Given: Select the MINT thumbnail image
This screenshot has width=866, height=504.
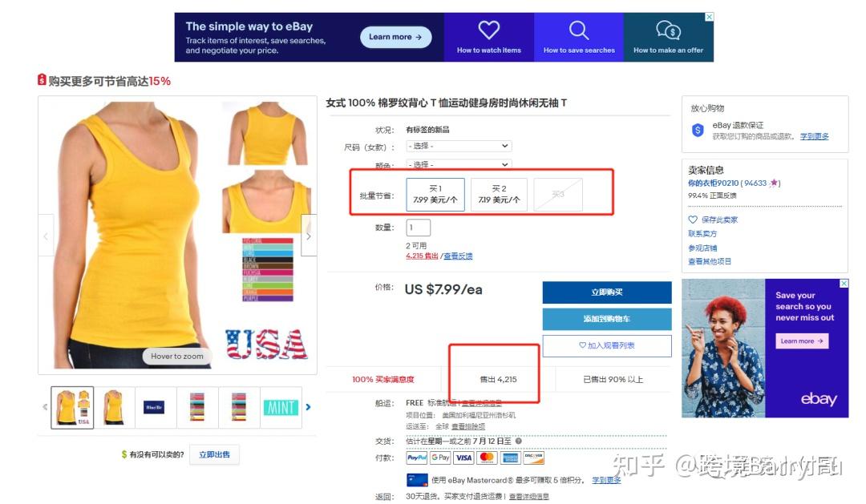Looking at the screenshot, I should coord(281,407).
